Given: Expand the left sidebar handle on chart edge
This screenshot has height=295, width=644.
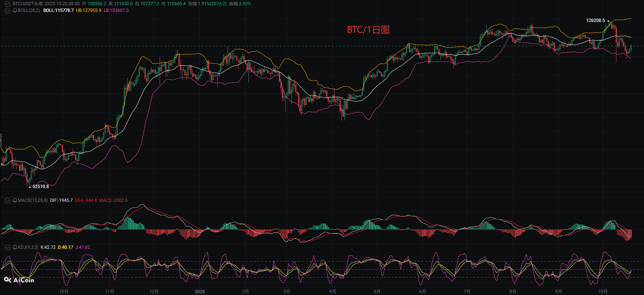Looking at the screenshot, I should [x=1, y=141].
